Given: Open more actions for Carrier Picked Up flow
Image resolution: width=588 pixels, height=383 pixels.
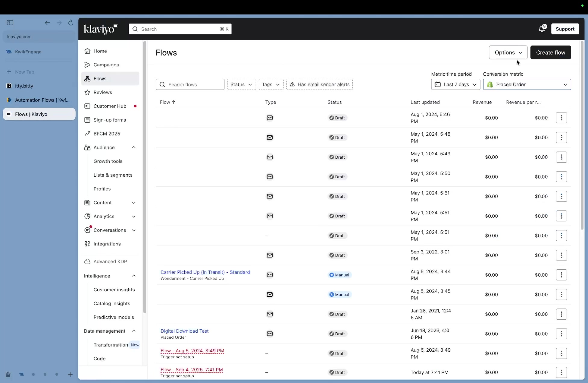Looking at the screenshot, I should (x=561, y=275).
